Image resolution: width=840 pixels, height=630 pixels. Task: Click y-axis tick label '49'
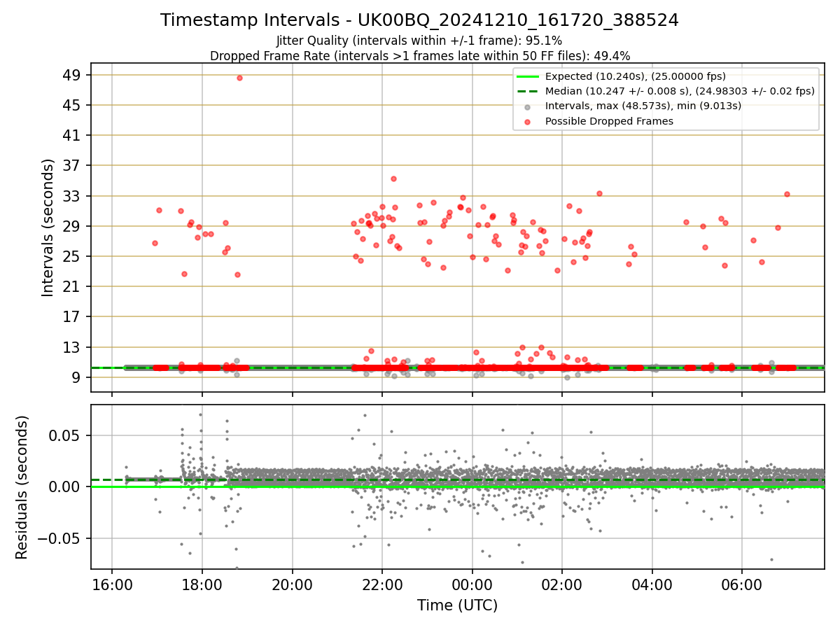click(73, 75)
